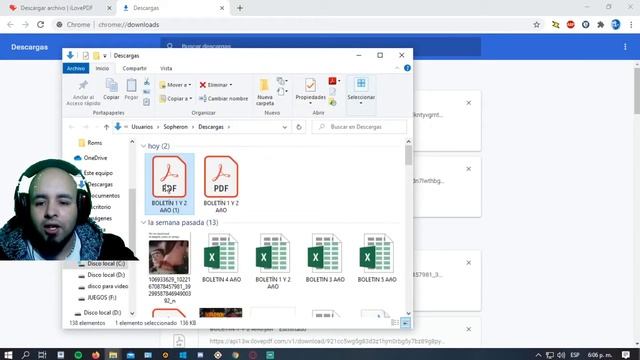Click the Explorer up-folder arrow
The height and width of the screenshot is (360, 640).
tap(106, 127)
